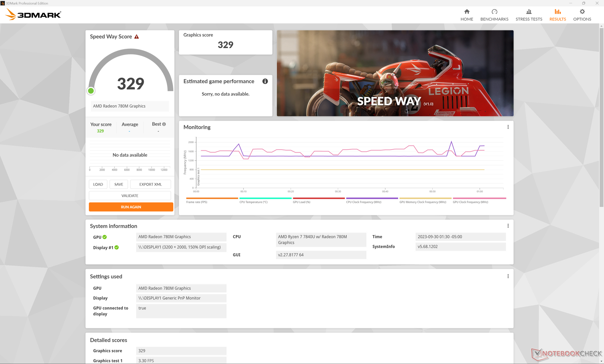Toggle the GPU Load (%) legend entry
Image resolution: width=604 pixels, height=364 pixels.
tap(301, 202)
